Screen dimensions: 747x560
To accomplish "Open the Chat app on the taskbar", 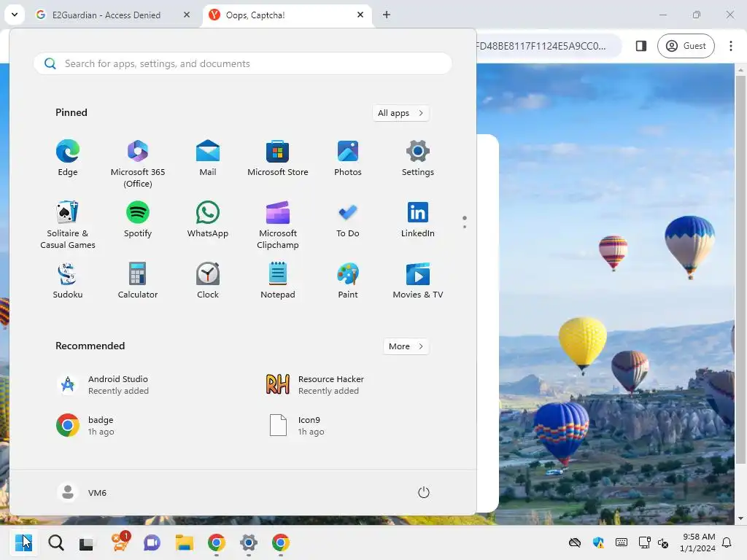I will coord(152,542).
